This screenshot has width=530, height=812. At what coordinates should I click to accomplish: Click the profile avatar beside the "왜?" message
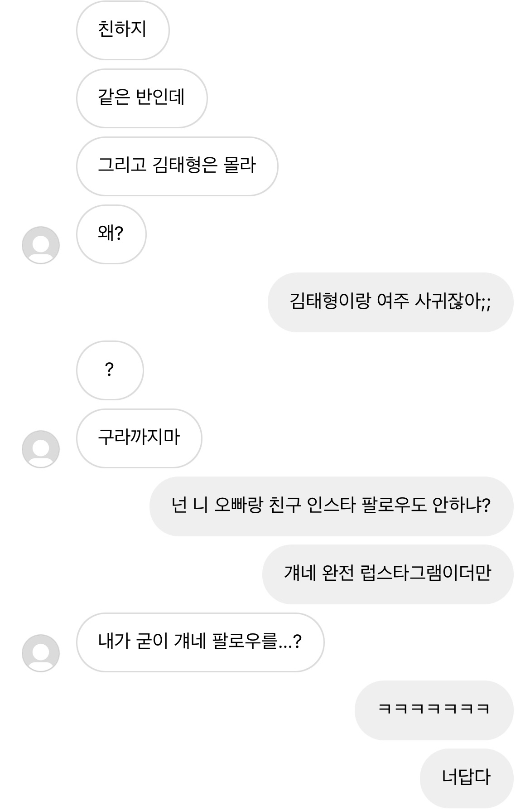coord(41,245)
